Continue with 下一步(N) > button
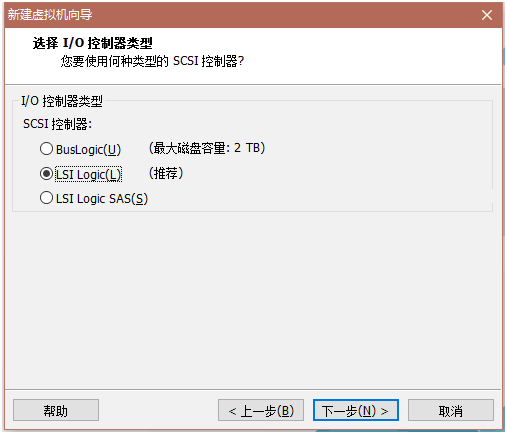Screen dimensions: 507x434 (x=356, y=410)
